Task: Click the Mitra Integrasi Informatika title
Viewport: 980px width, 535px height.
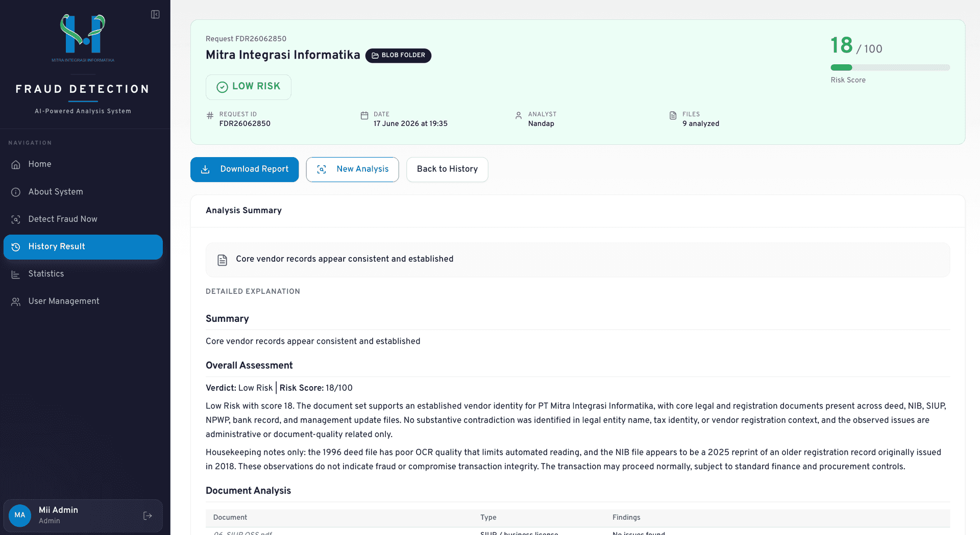Action: [x=283, y=55]
